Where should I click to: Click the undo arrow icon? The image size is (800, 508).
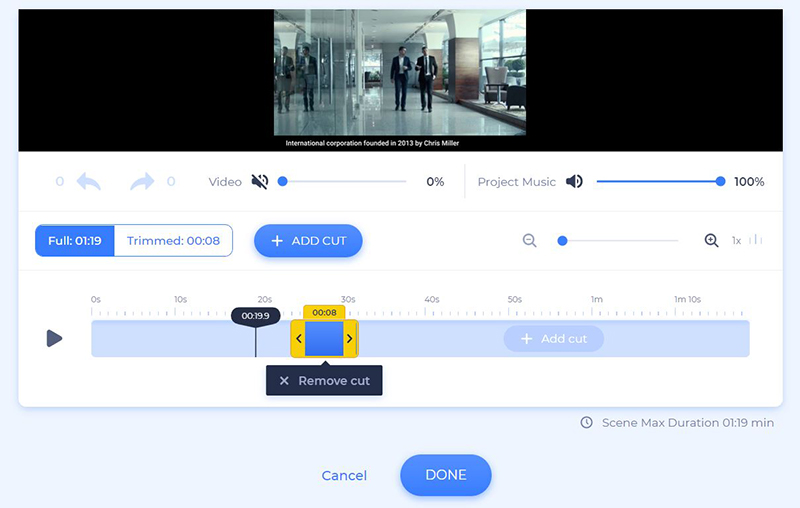pos(89,182)
